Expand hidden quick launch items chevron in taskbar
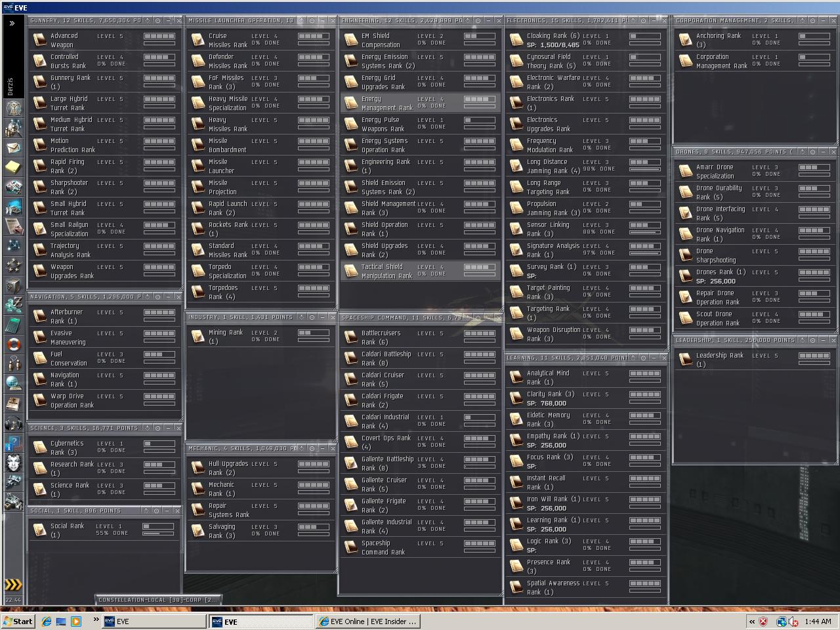 [x=96, y=619]
